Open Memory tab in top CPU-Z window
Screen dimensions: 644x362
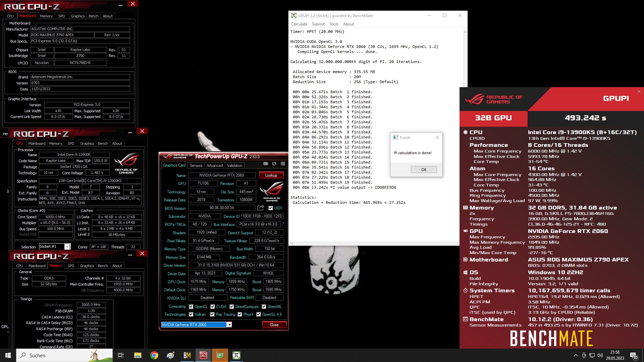coord(46,16)
